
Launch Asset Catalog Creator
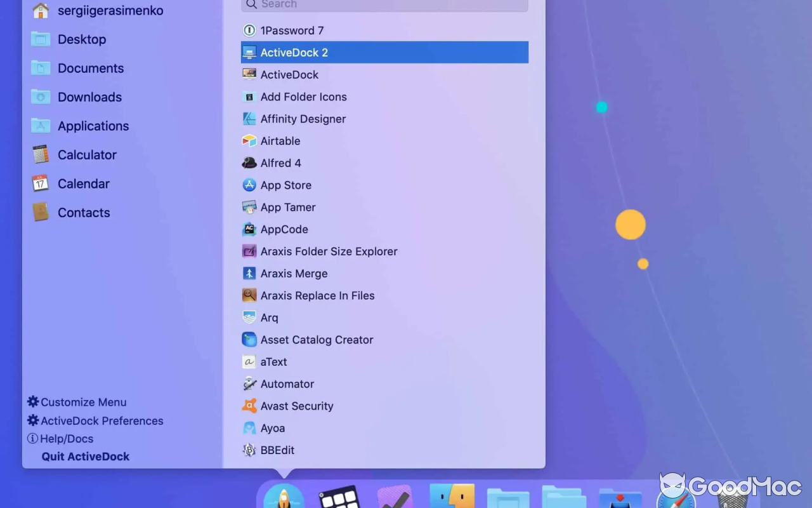(317, 339)
